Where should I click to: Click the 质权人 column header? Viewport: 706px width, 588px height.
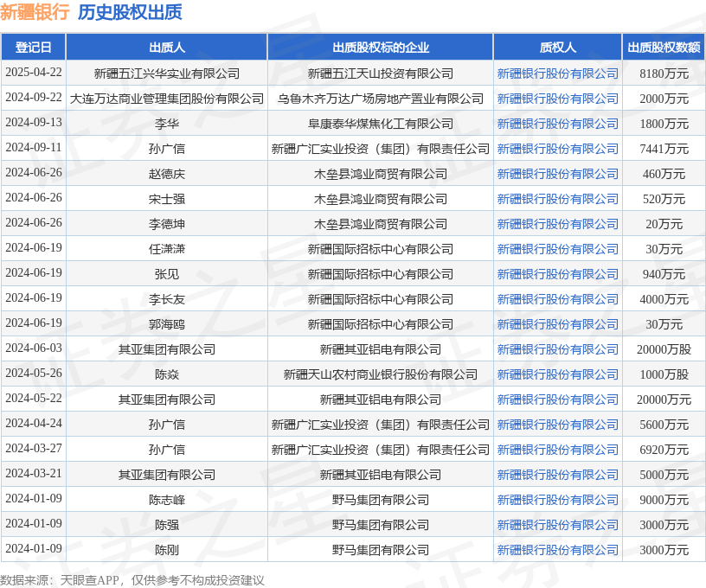tap(557, 48)
